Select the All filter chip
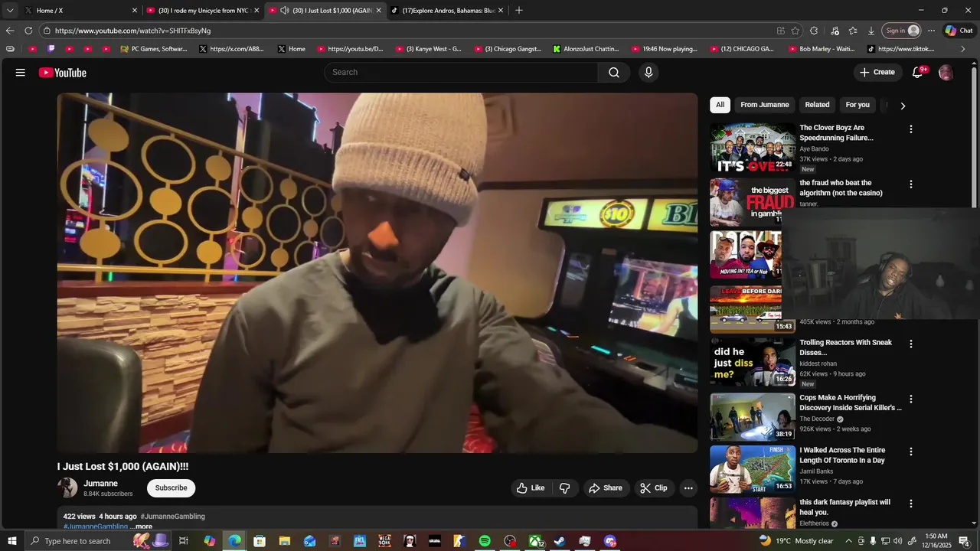Viewport: 980px width, 551px height. (x=720, y=105)
